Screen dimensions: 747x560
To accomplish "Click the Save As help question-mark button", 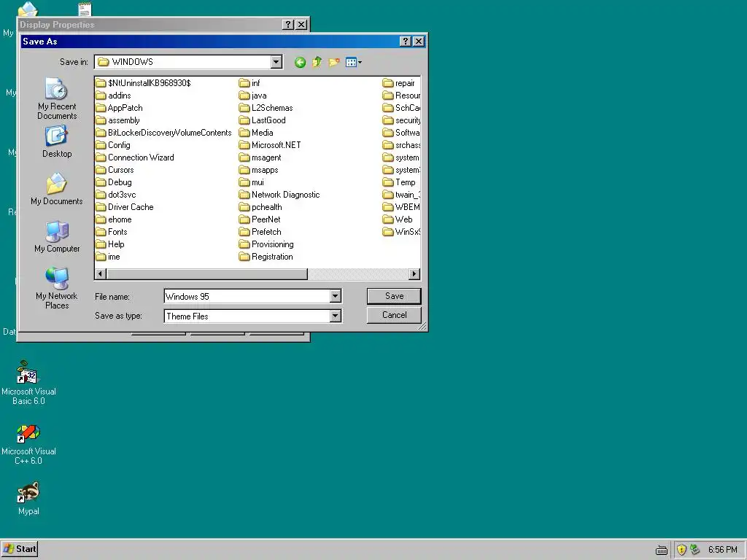I will coord(405,42).
